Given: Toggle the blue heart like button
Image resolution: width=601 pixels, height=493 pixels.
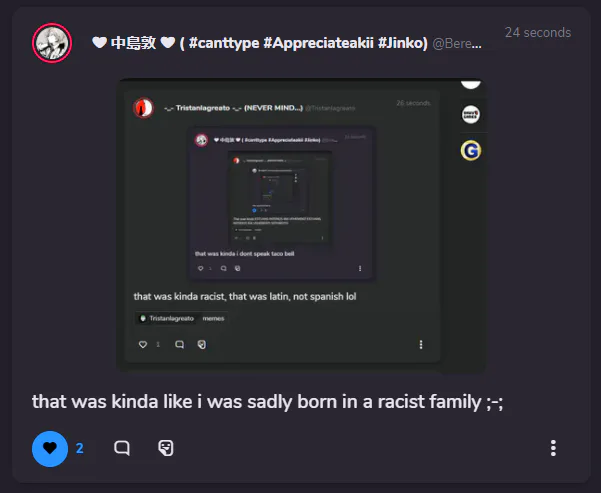Looking at the screenshot, I should point(50,449).
